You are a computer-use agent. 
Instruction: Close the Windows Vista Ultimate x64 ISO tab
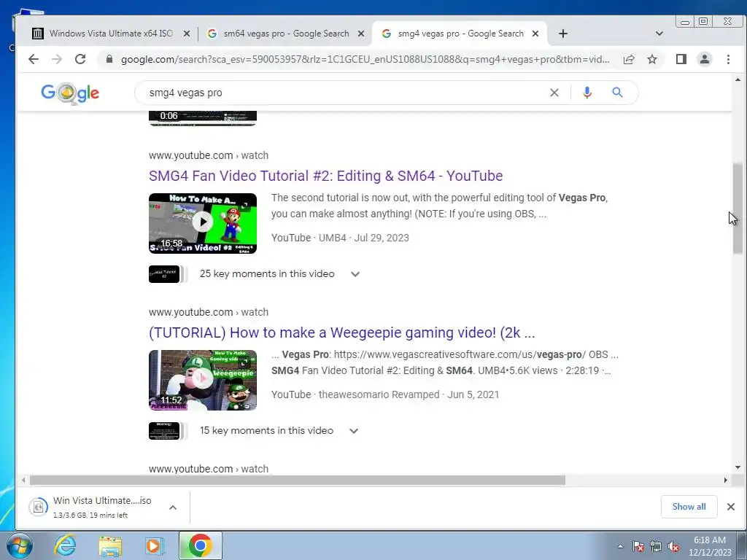click(x=187, y=34)
